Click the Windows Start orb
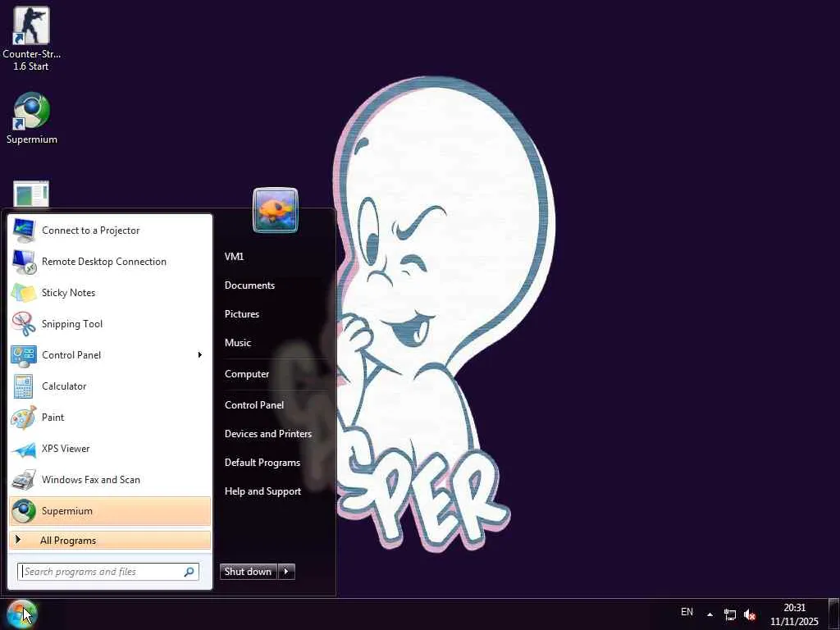 [21, 614]
